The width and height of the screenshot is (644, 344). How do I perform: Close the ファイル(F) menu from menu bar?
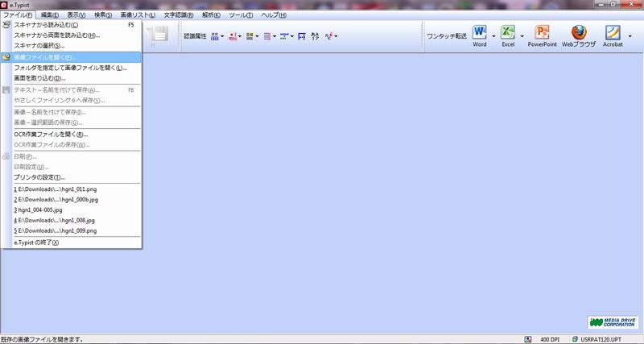[x=18, y=15]
